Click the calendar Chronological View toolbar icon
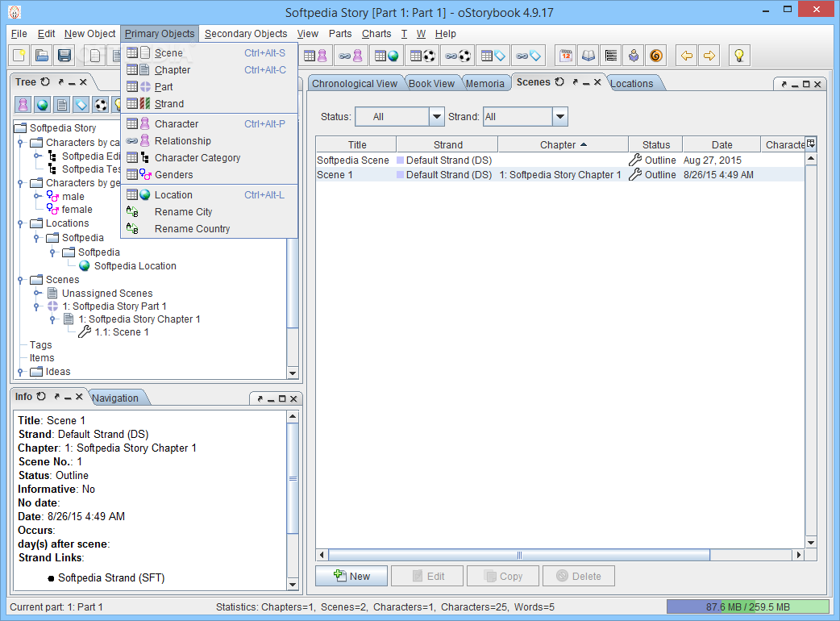 tap(566, 55)
